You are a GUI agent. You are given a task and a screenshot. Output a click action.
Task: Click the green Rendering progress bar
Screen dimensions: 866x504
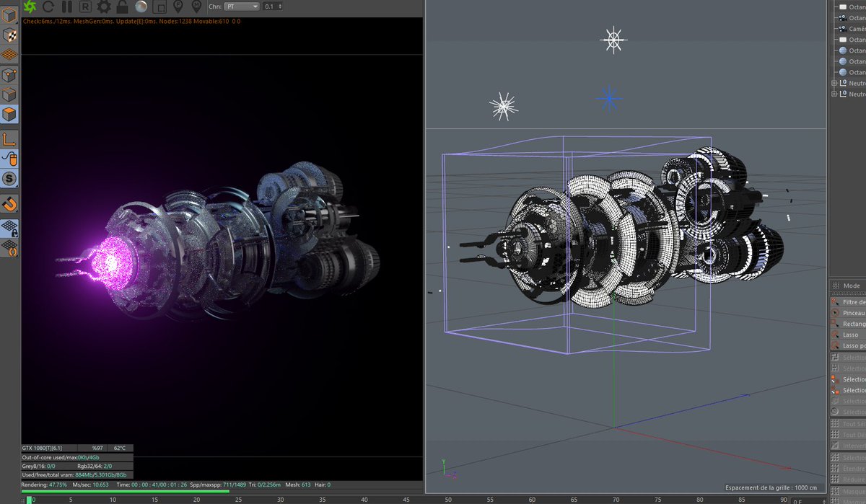click(x=126, y=491)
